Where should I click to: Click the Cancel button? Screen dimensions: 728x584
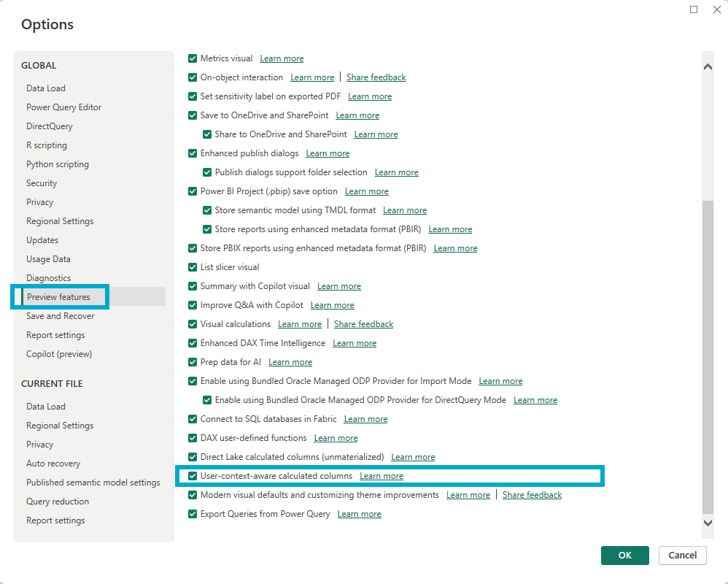pos(683,556)
